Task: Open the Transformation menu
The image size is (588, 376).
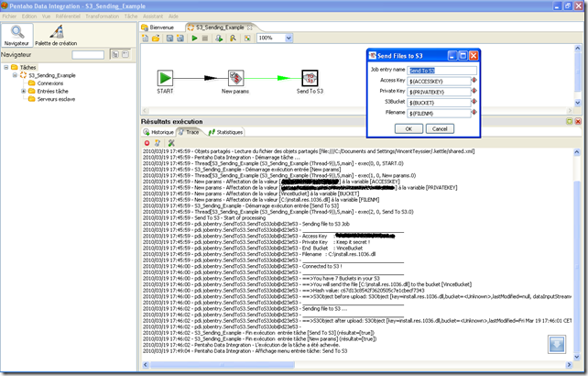Action: [x=102, y=17]
